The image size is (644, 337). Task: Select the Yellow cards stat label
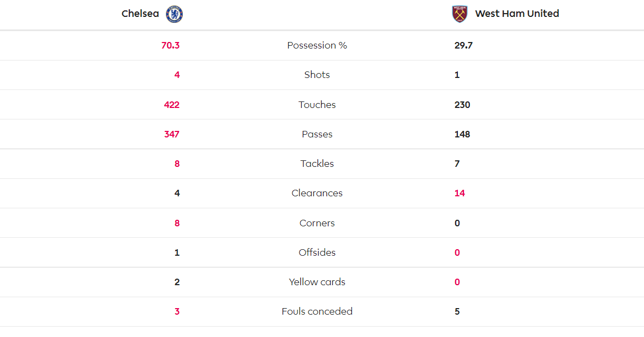(x=317, y=282)
